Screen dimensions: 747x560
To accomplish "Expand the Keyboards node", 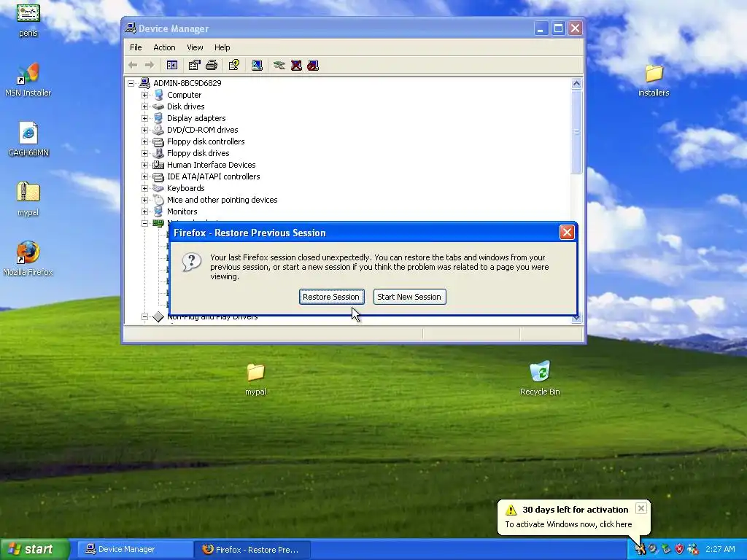I will [x=145, y=188].
